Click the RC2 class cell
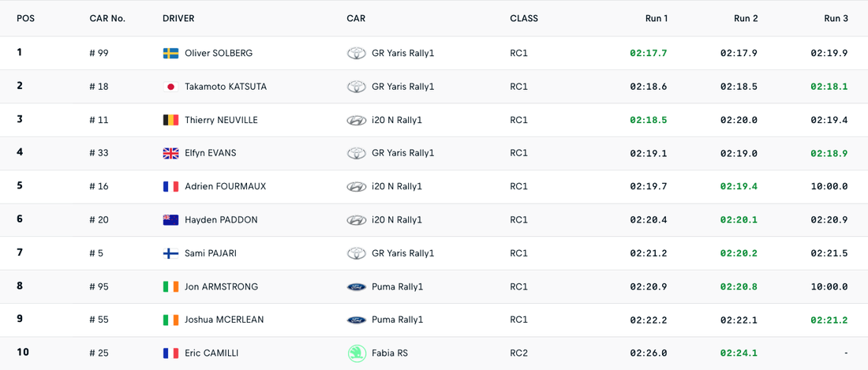The image size is (868, 370). [x=518, y=353]
